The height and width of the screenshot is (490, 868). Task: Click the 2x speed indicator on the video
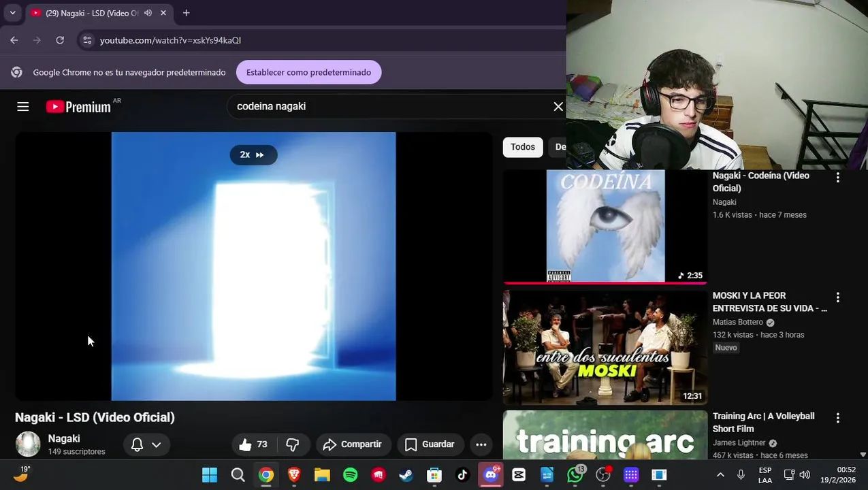pyautogui.click(x=253, y=154)
